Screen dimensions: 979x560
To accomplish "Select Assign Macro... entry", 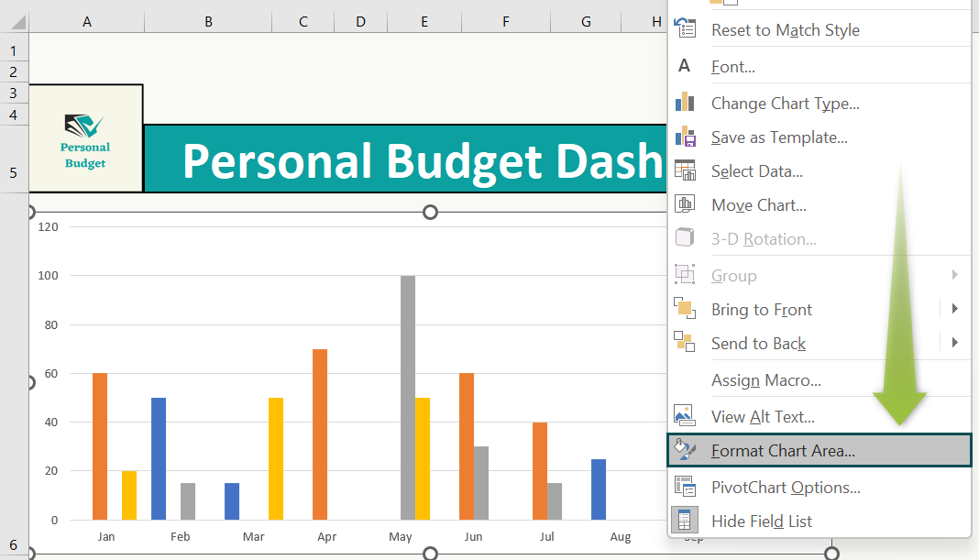I will point(766,380).
